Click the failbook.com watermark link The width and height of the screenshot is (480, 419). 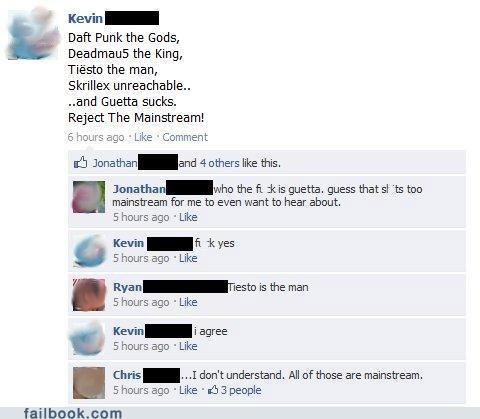point(73,413)
